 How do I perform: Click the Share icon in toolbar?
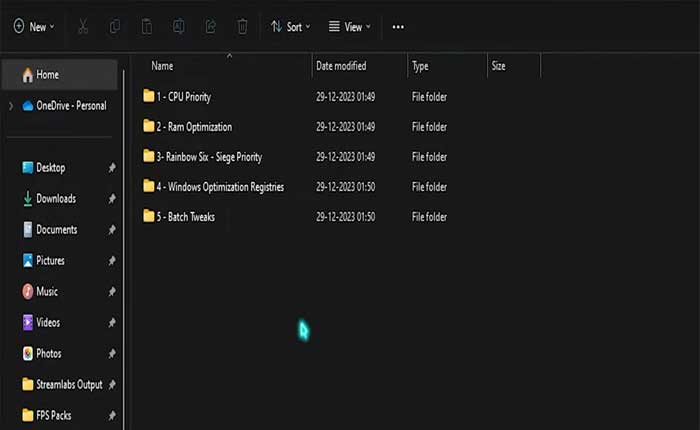pyautogui.click(x=210, y=27)
